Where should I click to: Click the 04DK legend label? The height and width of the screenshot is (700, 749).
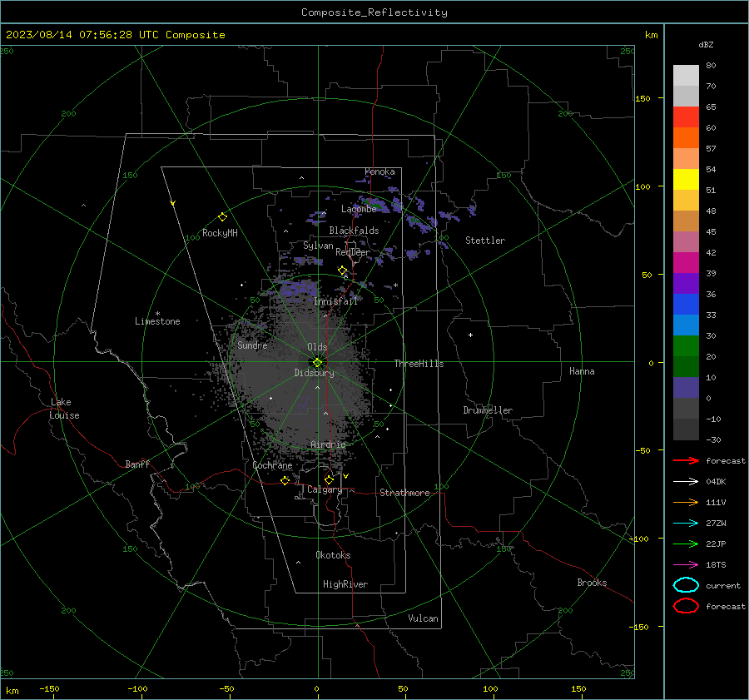[716, 482]
